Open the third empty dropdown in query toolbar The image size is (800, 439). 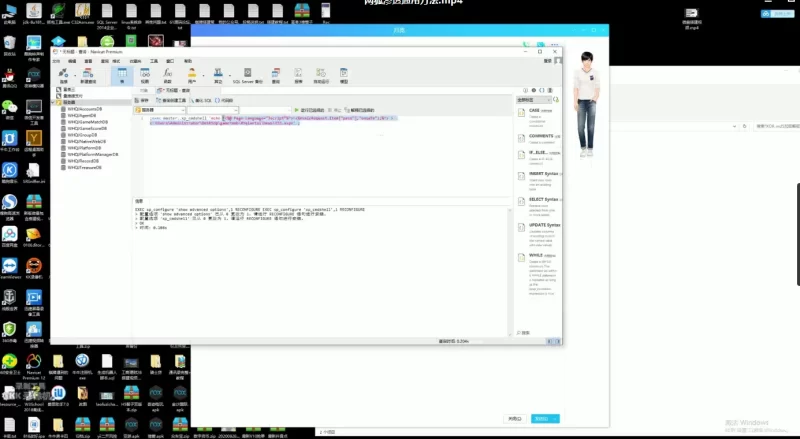pos(265,110)
